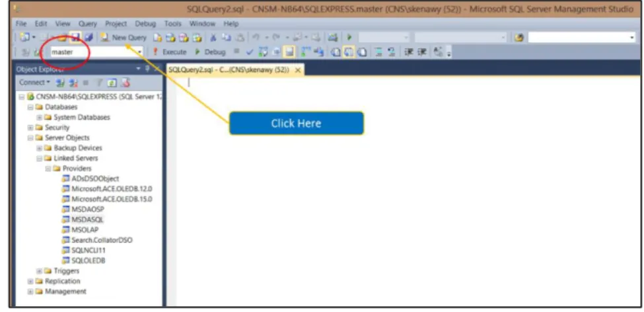Select Microsoft.ACE.OLEDB.12.0 provider
The height and width of the screenshot is (312, 644).
[112, 189]
